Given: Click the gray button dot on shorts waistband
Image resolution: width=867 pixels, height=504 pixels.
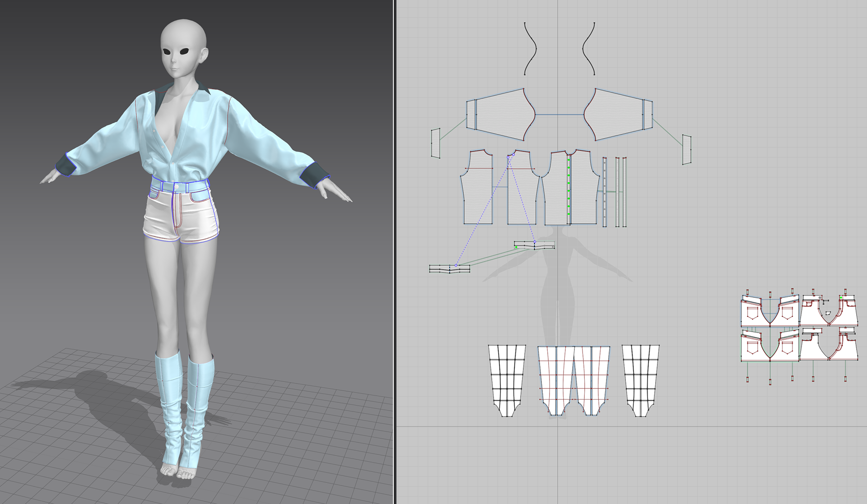Looking at the screenshot, I should [820, 298].
